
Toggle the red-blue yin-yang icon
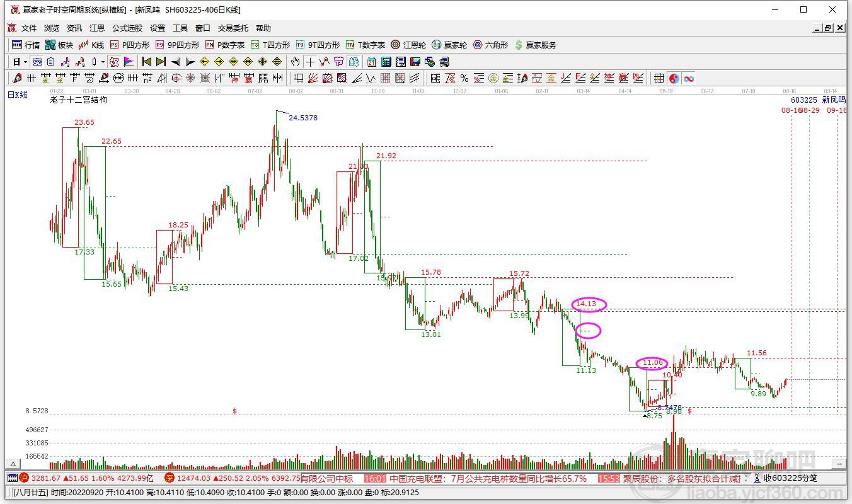[x=674, y=78]
